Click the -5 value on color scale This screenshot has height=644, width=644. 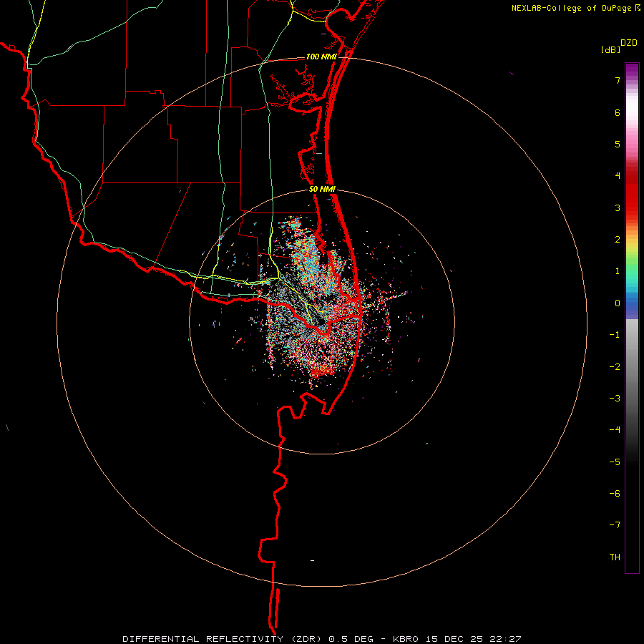615,462
